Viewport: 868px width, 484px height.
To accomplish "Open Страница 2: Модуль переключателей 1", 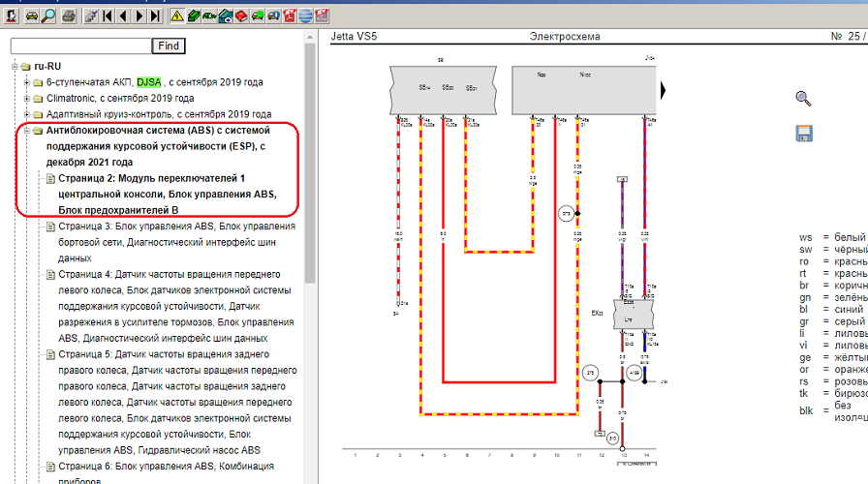I will [x=168, y=195].
